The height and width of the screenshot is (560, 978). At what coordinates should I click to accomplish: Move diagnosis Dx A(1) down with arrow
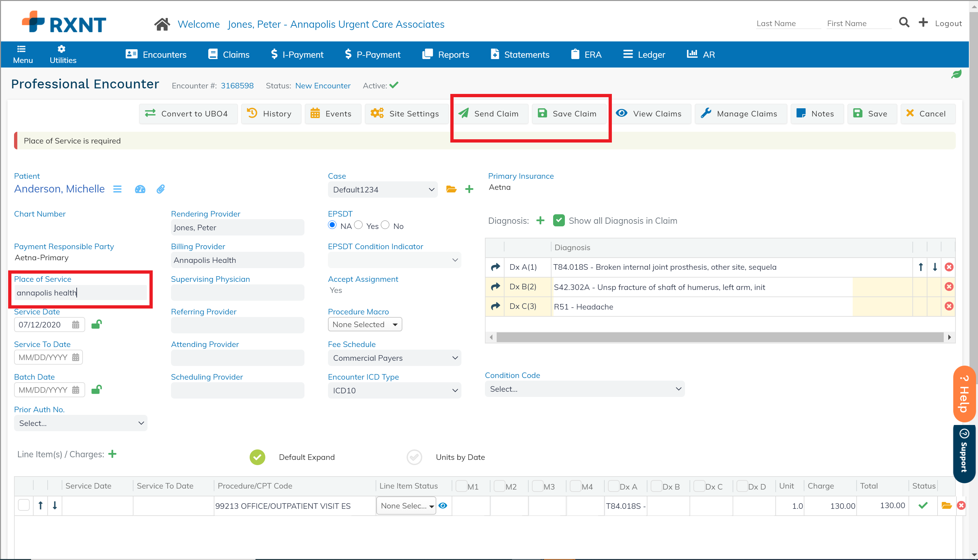point(935,266)
